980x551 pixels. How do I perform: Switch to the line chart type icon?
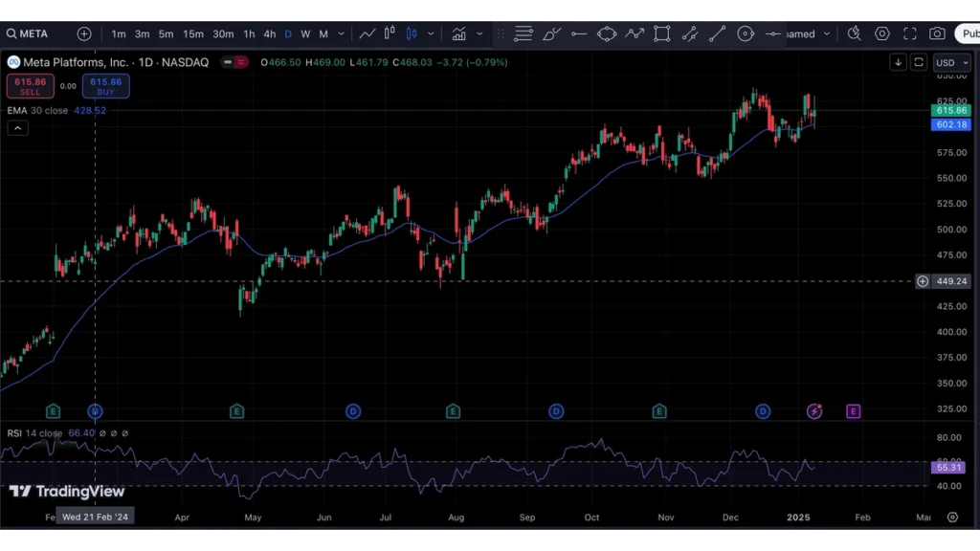coord(367,33)
